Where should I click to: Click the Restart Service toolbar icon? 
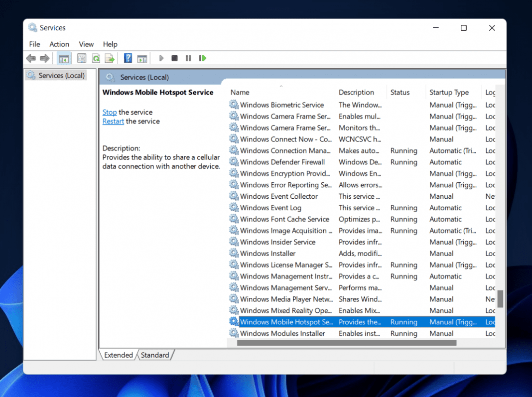pos(202,58)
